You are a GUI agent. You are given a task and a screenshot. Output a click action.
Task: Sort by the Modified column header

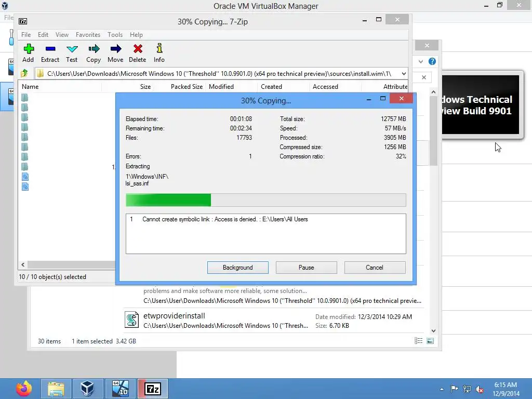(231, 87)
